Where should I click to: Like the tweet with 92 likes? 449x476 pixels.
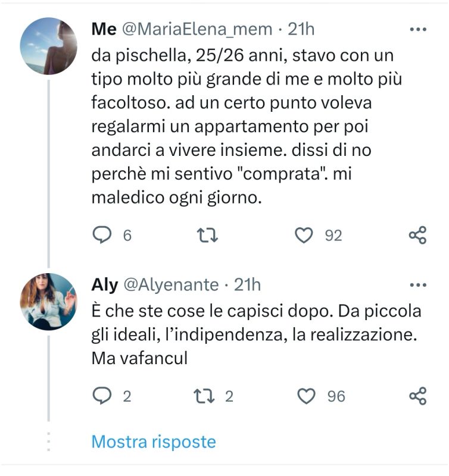pyautogui.click(x=305, y=236)
